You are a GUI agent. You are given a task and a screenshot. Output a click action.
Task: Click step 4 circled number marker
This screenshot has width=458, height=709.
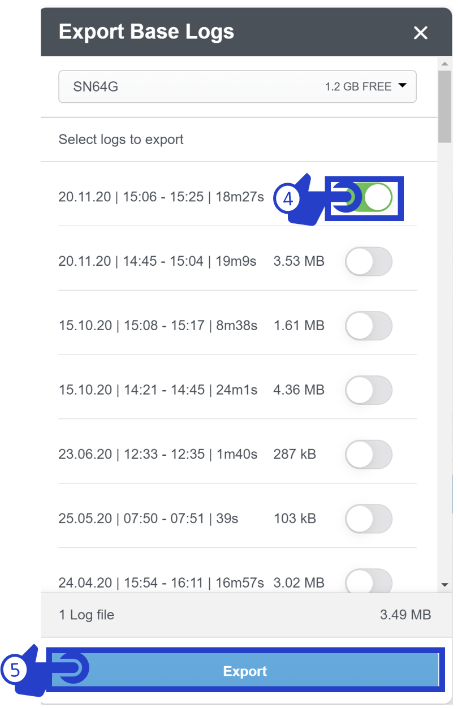(x=288, y=199)
